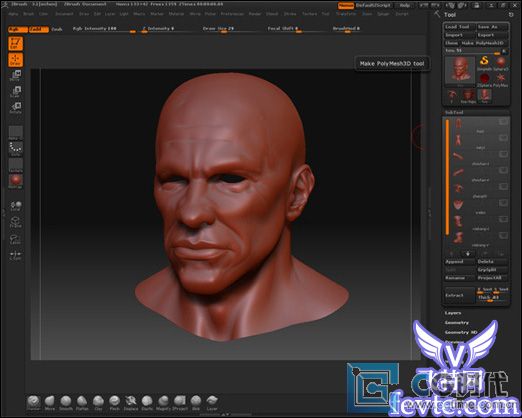Click the Make PolyMesh3D button
522x418 pixels.
482,43
